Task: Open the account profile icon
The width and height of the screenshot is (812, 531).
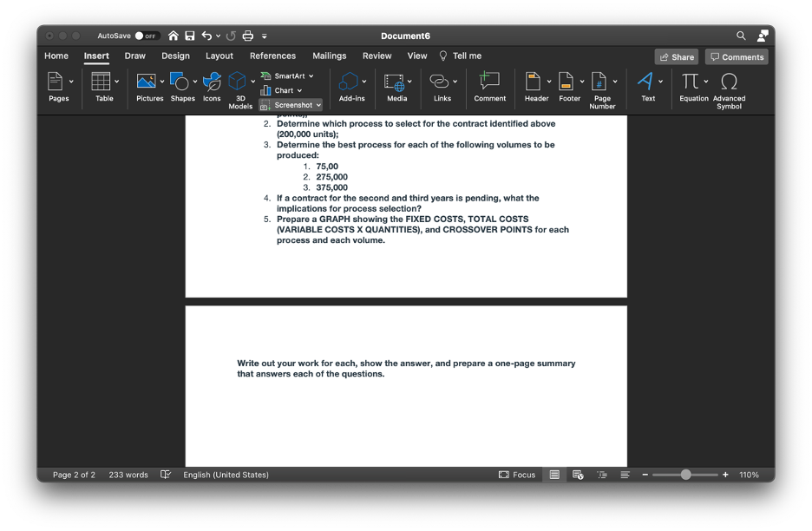Action: pos(763,36)
